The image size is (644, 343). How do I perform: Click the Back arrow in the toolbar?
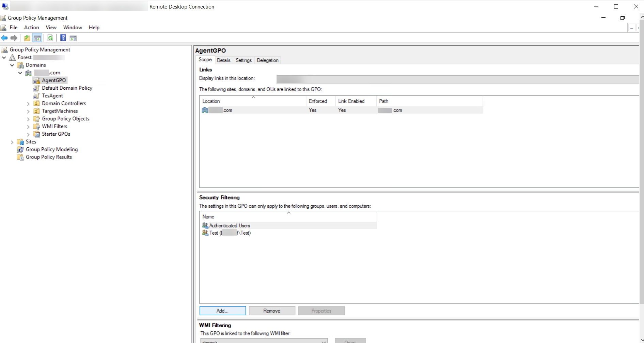point(4,38)
